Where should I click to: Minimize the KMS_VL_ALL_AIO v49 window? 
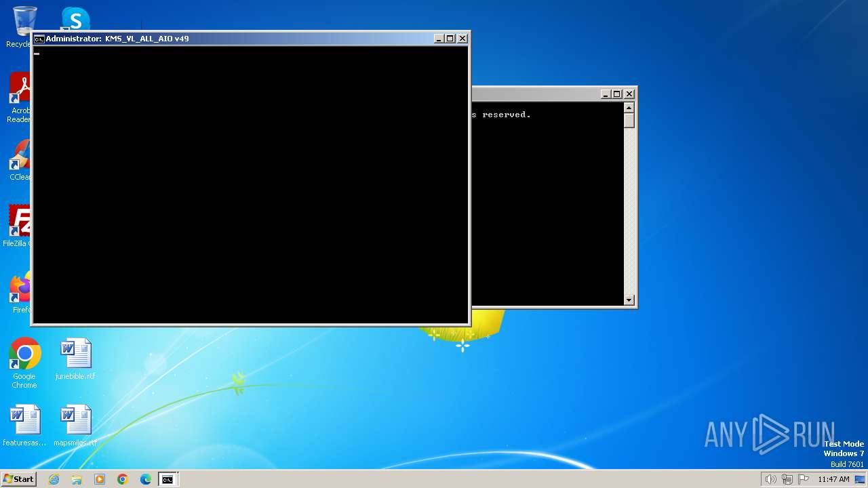(x=438, y=39)
